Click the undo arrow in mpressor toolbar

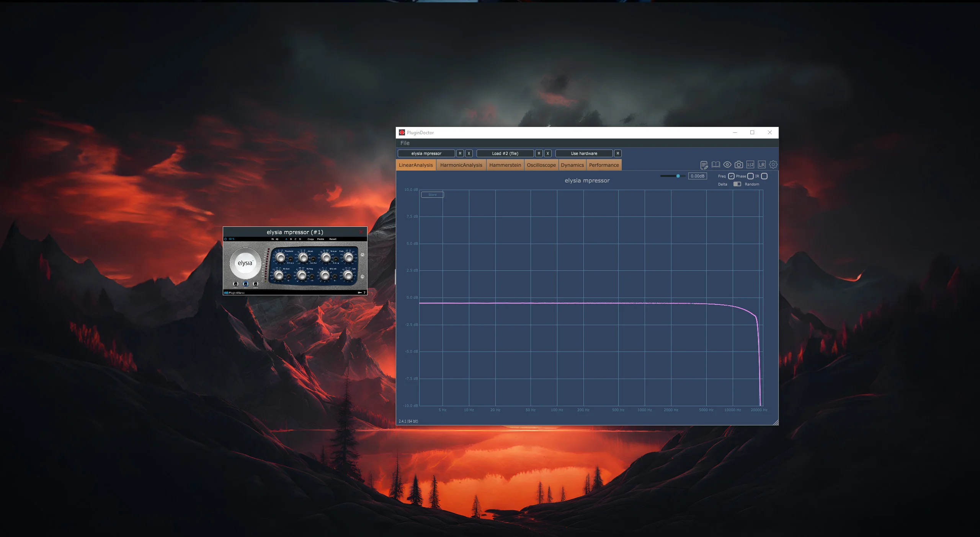coord(273,239)
